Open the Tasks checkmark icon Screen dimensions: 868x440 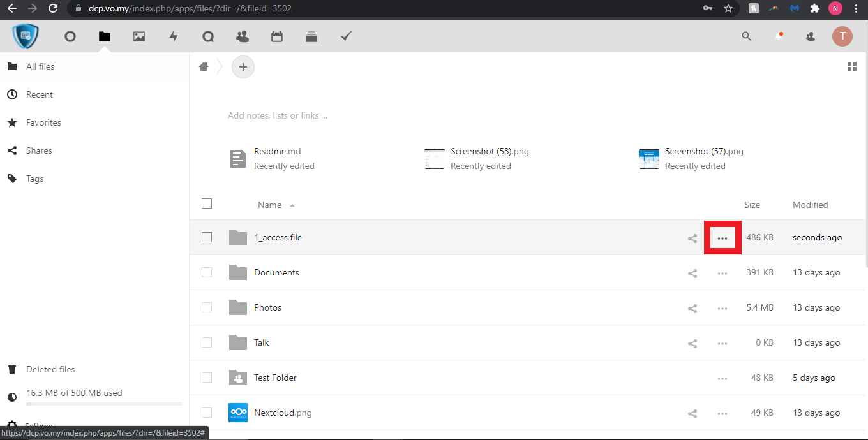(346, 36)
